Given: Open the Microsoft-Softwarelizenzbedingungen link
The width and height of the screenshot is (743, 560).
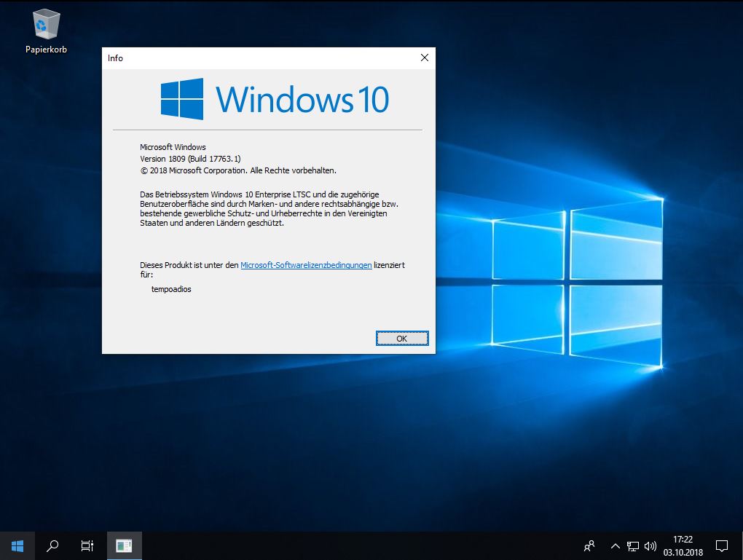Looking at the screenshot, I should pyautogui.click(x=306, y=265).
